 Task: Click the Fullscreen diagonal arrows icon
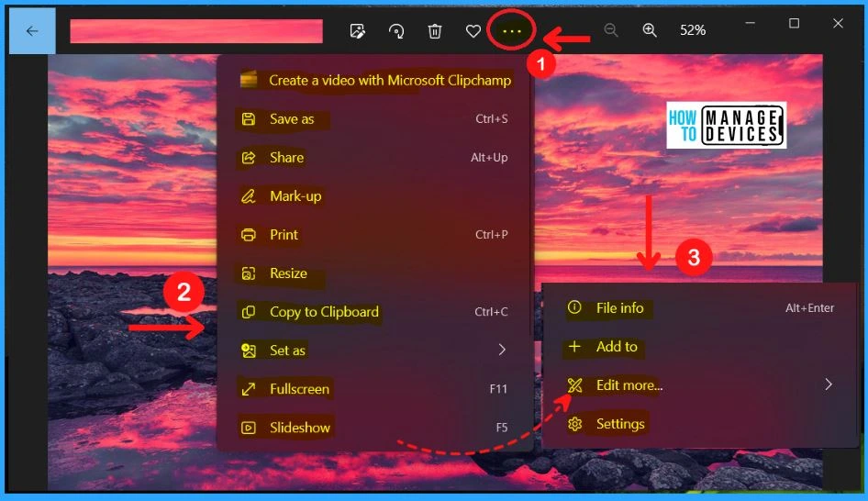[x=249, y=389]
